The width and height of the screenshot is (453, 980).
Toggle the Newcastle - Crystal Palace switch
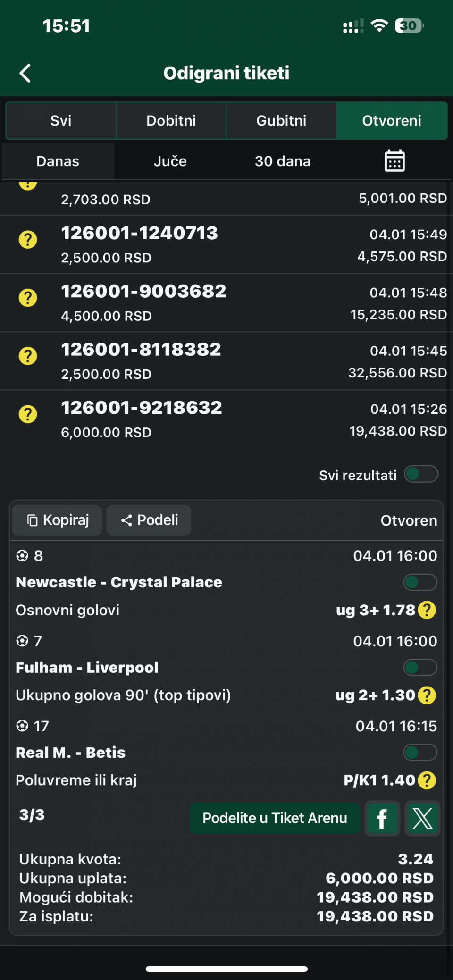pos(420,582)
